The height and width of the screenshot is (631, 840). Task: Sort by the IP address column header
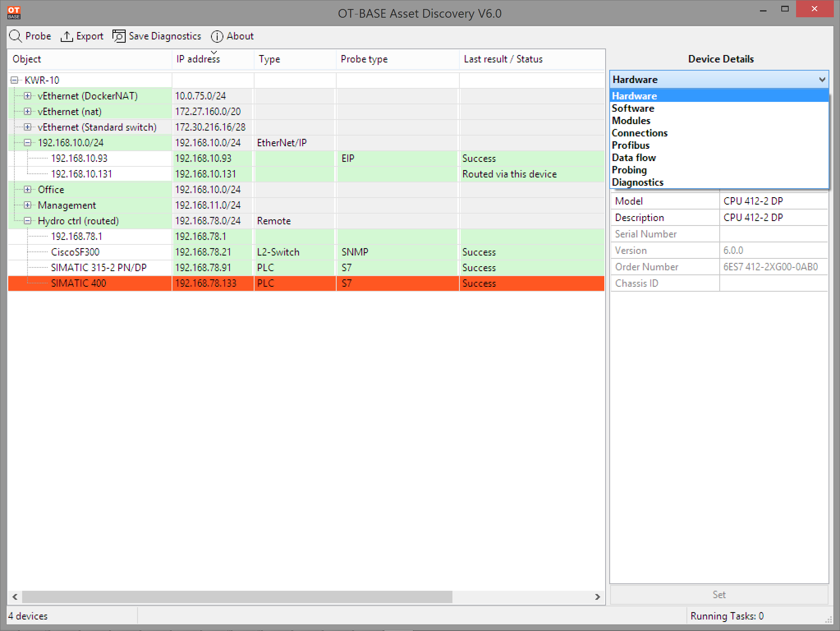(213, 59)
